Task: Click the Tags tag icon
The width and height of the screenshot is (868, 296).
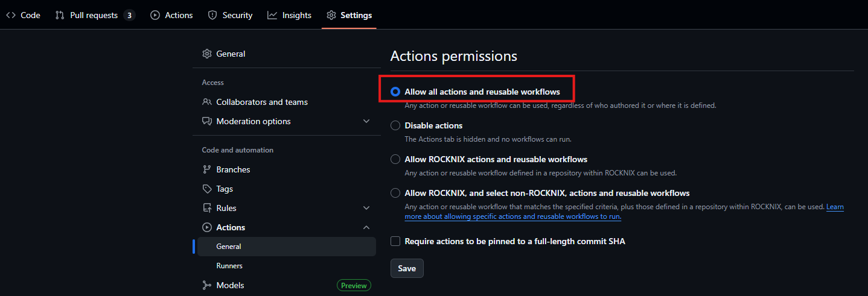Action: 207,189
